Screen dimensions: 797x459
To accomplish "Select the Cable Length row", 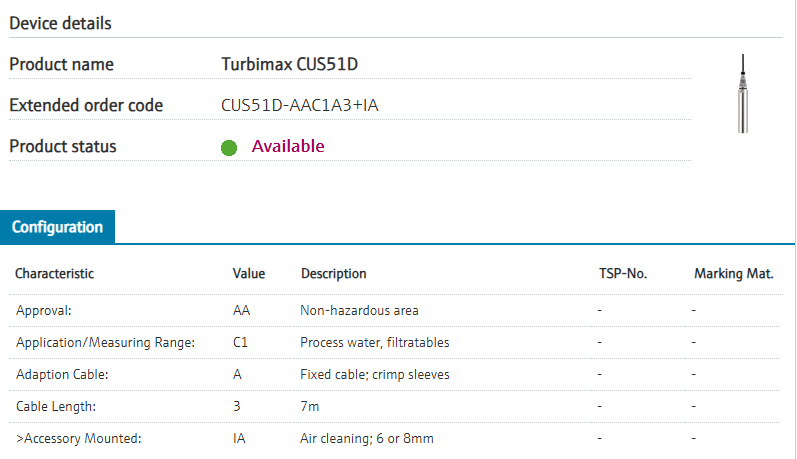I will coord(56,406).
